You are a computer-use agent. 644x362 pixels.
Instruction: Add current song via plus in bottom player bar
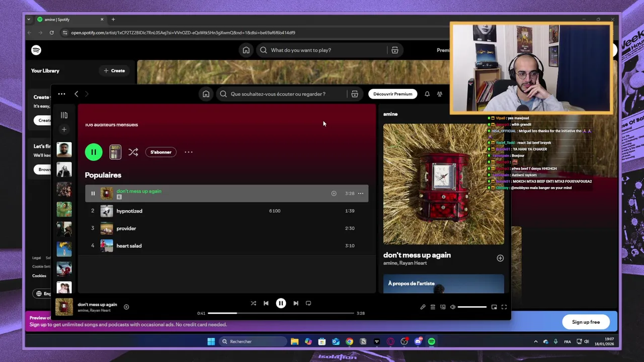pos(126,307)
